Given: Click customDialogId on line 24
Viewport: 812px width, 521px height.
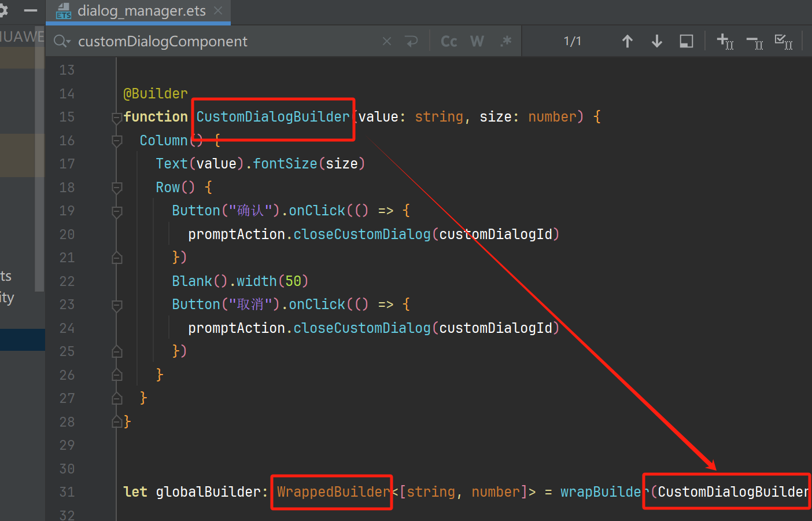Looking at the screenshot, I should click(x=496, y=328).
